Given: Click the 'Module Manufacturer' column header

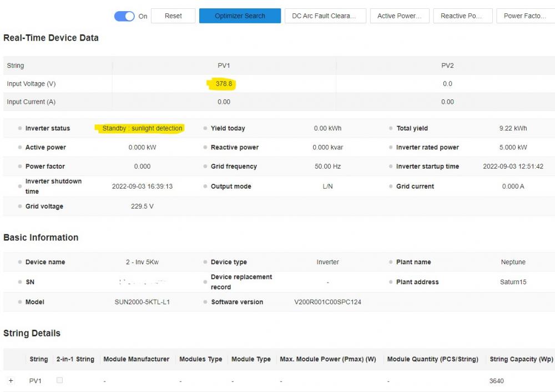Looking at the screenshot, I should (x=137, y=359).
